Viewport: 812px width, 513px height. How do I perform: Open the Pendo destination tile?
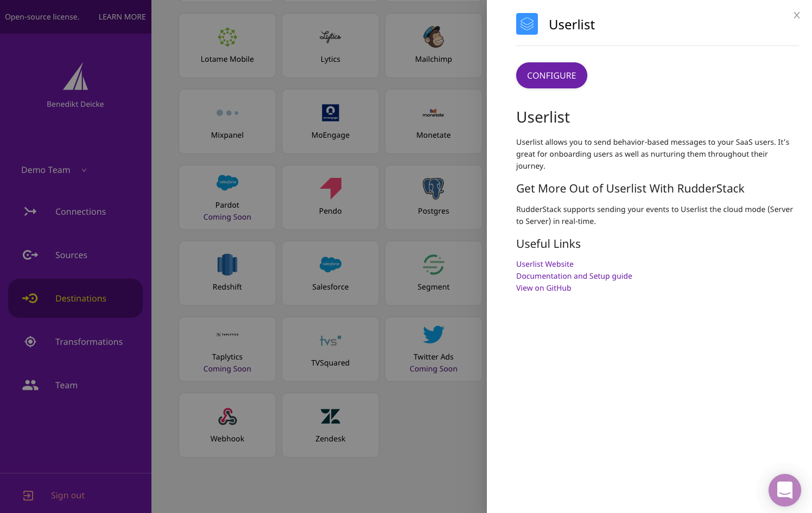click(330, 197)
